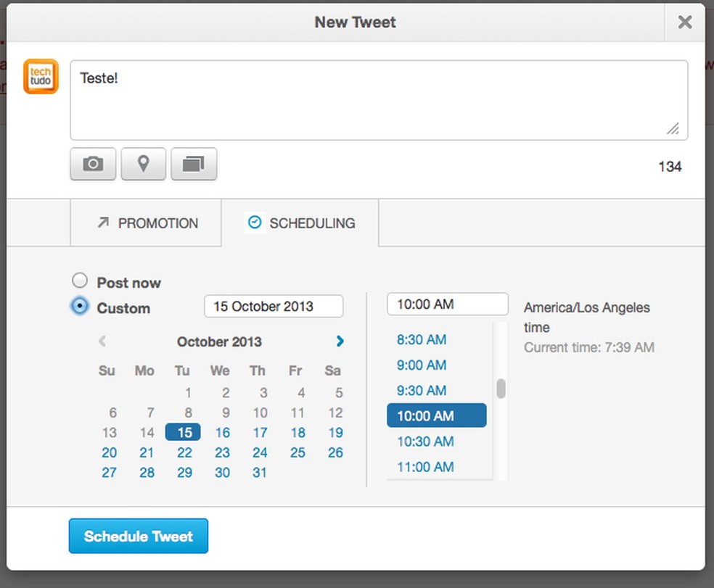Go to the previous month using the left chevron
The width and height of the screenshot is (714, 588).
tap(102, 341)
